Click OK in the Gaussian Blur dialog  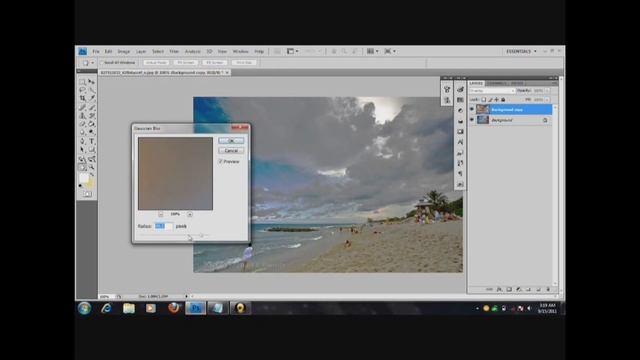click(231, 140)
